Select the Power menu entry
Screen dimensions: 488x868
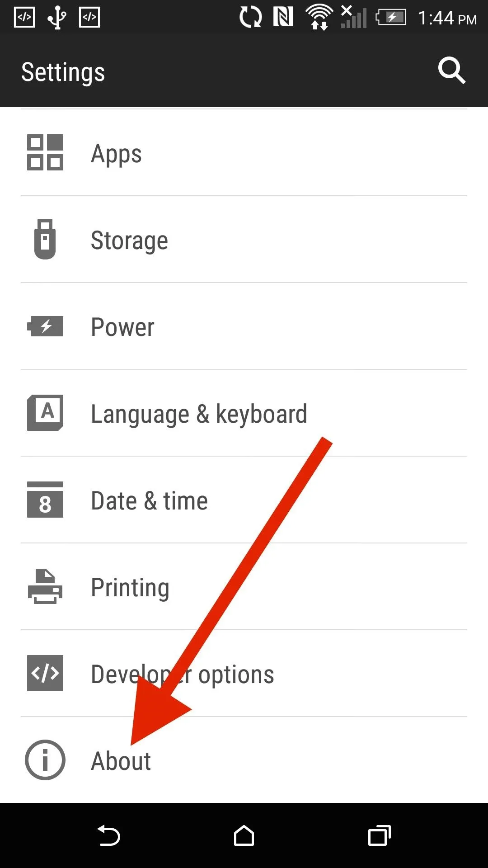click(x=122, y=327)
